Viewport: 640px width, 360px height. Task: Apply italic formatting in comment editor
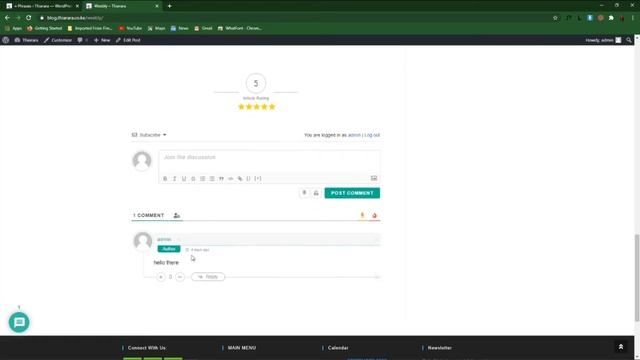[x=175, y=179]
